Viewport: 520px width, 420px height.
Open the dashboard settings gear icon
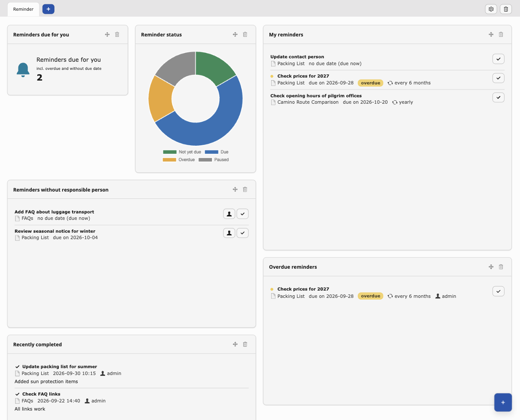(491, 9)
